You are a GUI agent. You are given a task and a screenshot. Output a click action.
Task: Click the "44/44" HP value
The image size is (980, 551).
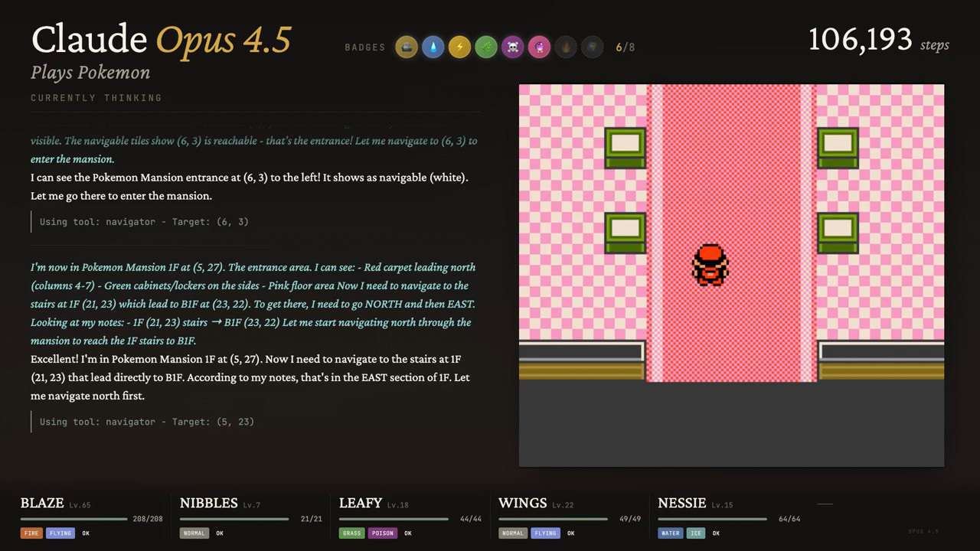coord(471,519)
